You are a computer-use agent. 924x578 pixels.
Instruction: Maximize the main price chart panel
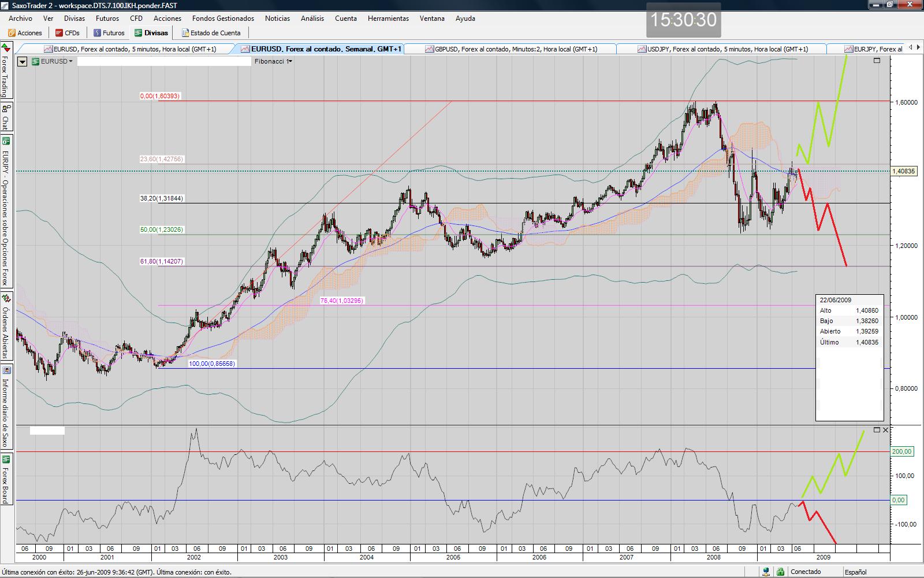pos(877,61)
